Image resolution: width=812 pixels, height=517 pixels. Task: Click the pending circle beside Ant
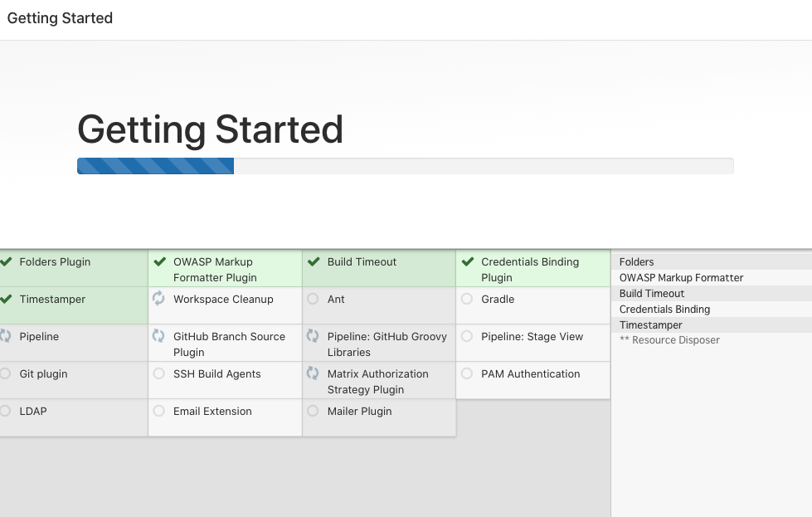click(313, 299)
